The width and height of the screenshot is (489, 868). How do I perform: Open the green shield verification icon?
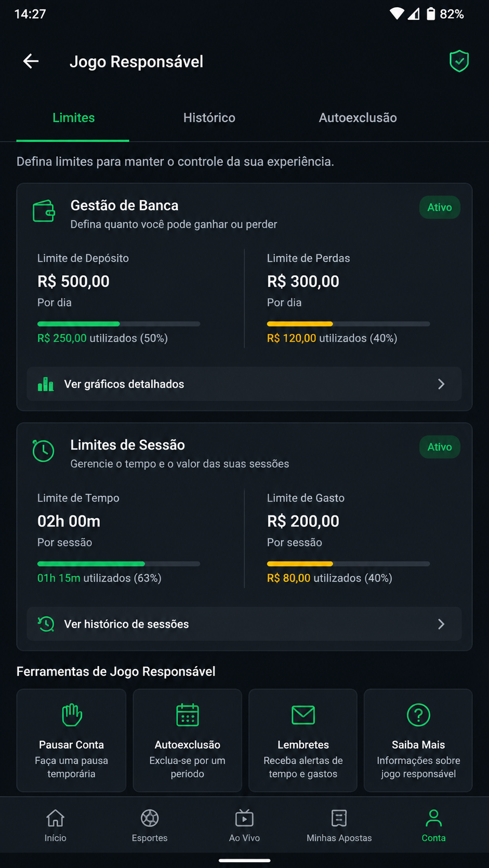coord(459,61)
